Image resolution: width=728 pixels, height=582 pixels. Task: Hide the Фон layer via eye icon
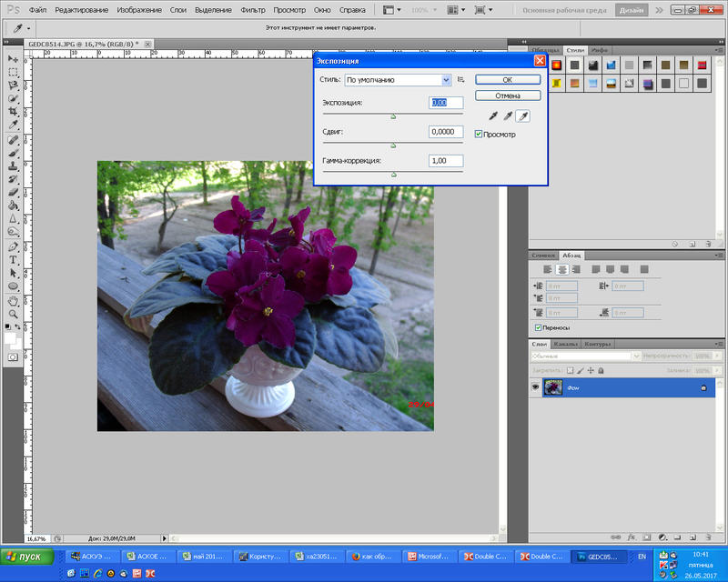[x=535, y=387]
